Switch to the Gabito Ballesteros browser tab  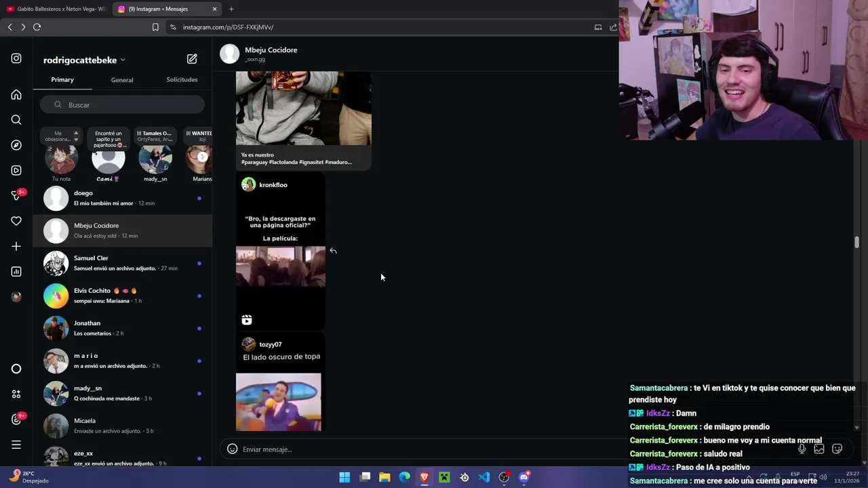pos(56,9)
